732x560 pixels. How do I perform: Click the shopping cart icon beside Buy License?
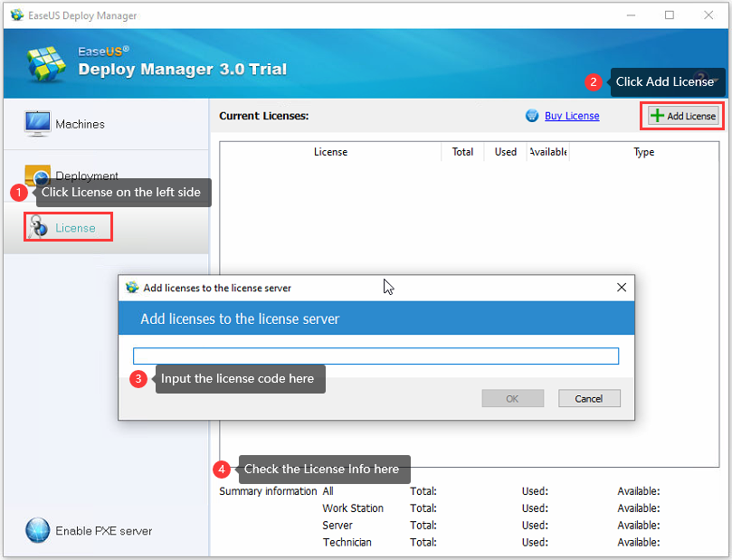click(x=532, y=116)
